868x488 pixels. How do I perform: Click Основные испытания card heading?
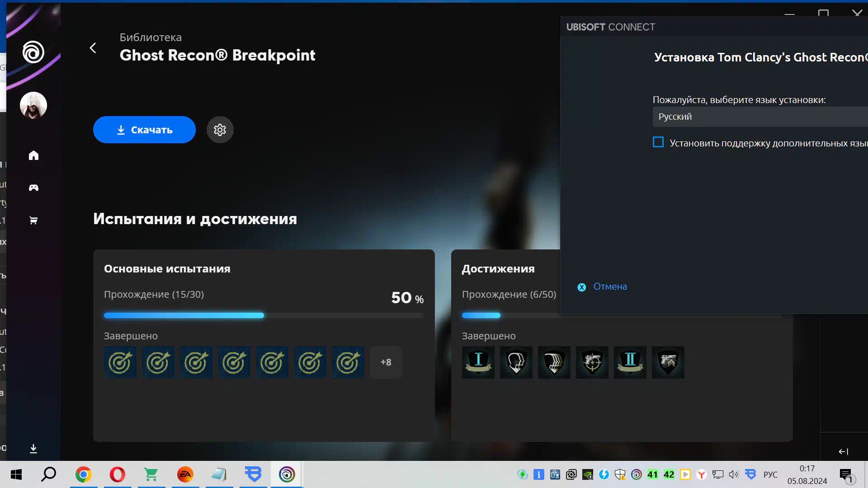coord(167,269)
